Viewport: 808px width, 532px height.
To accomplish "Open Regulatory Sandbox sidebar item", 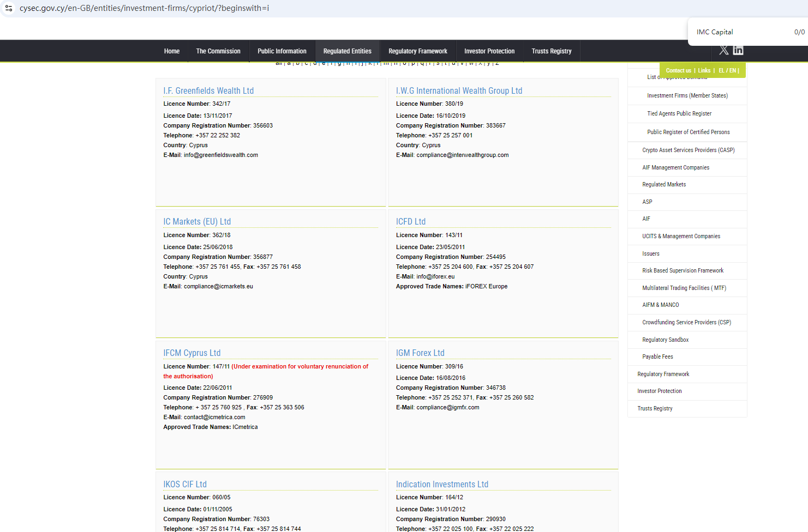I will click(x=665, y=340).
